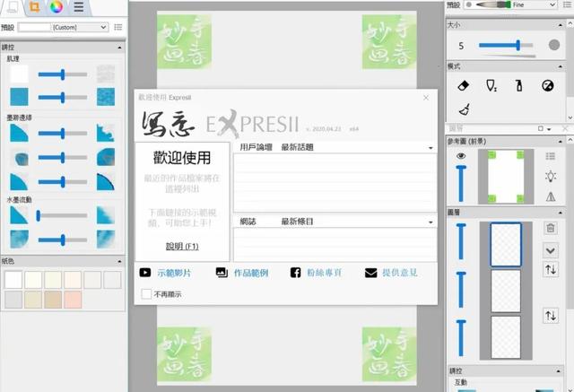Click the jagged edge preview icon under 墨跡邊緣
Screen dimensions: 574x392
106,134
